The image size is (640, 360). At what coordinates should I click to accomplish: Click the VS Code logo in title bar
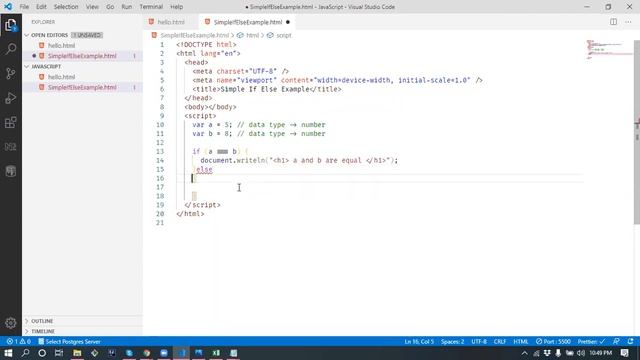click(x=8, y=7)
